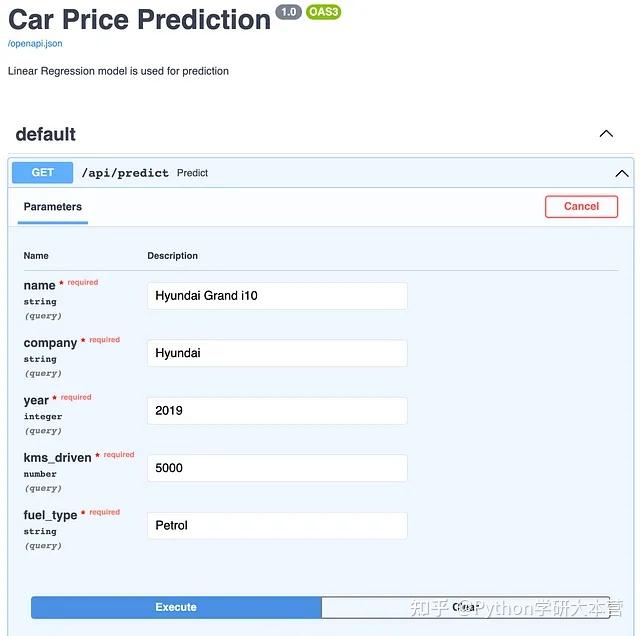Select the Parameters tab
This screenshot has height=636, width=640.
point(53,207)
